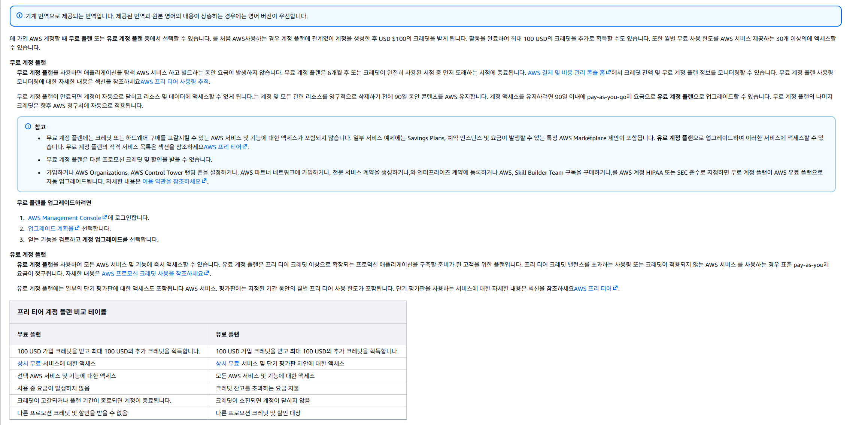
Task: Open the AWS Management Console link in step 1
Action: (64, 218)
